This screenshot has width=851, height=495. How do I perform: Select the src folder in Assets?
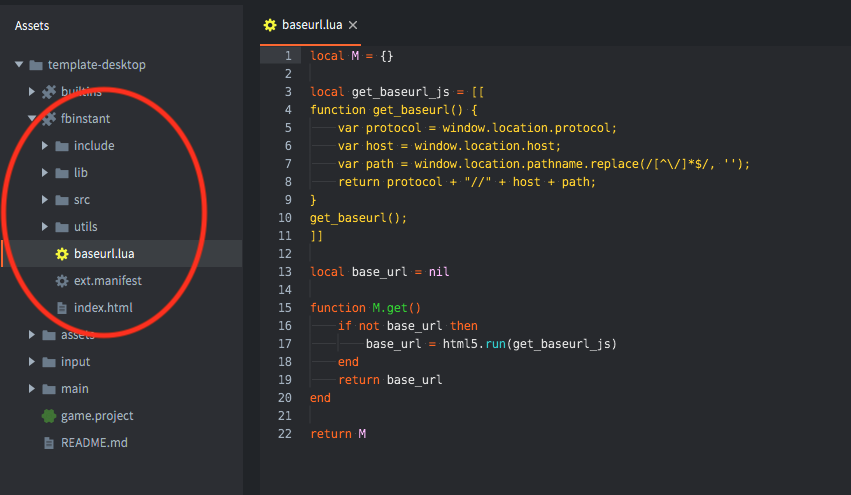(81, 200)
